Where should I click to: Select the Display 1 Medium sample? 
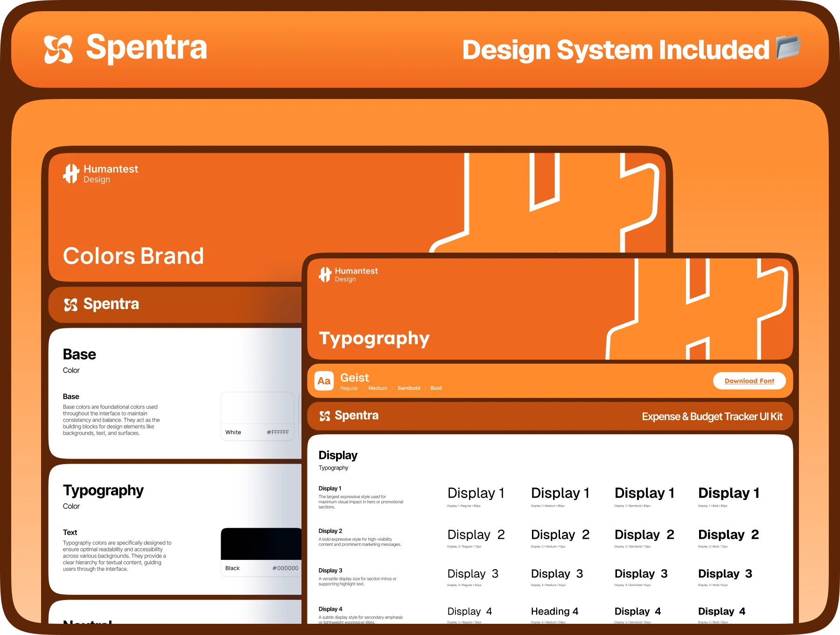(x=560, y=493)
